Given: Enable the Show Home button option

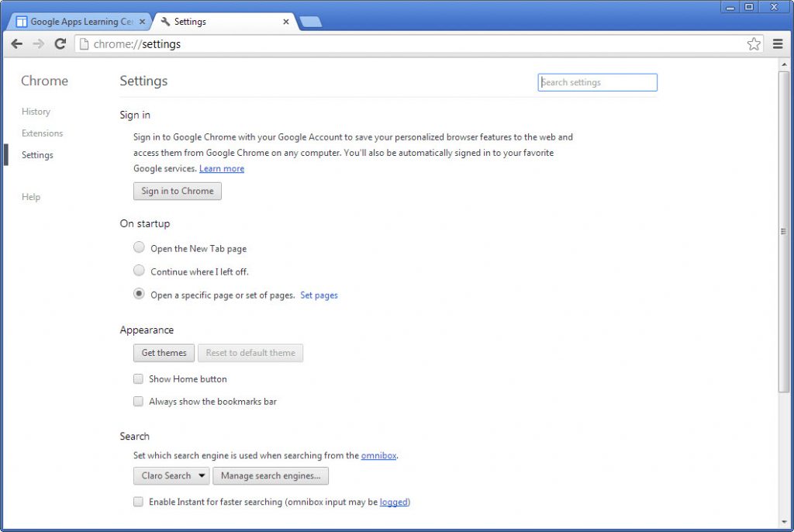Looking at the screenshot, I should click(x=138, y=378).
